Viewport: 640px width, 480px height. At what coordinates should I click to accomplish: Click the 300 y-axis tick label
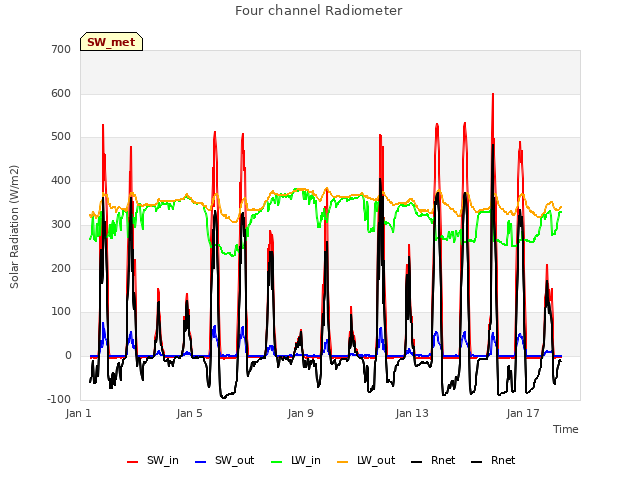[x=61, y=224]
